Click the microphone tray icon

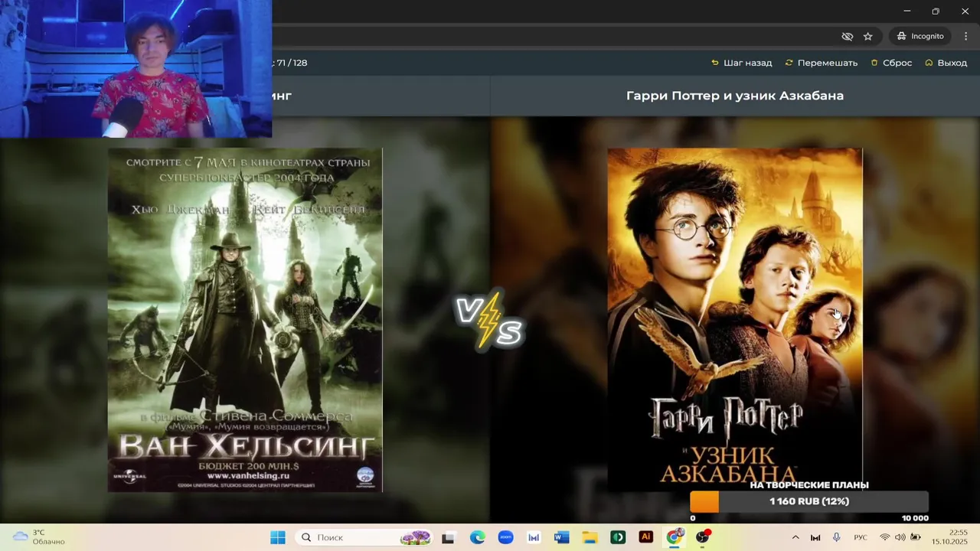pos(836,537)
